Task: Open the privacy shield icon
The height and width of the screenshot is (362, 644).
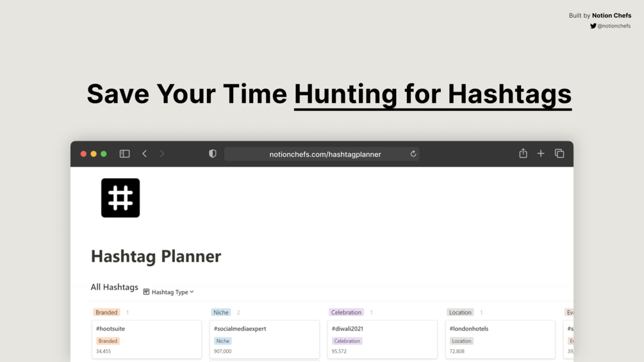Action: tap(212, 154)
